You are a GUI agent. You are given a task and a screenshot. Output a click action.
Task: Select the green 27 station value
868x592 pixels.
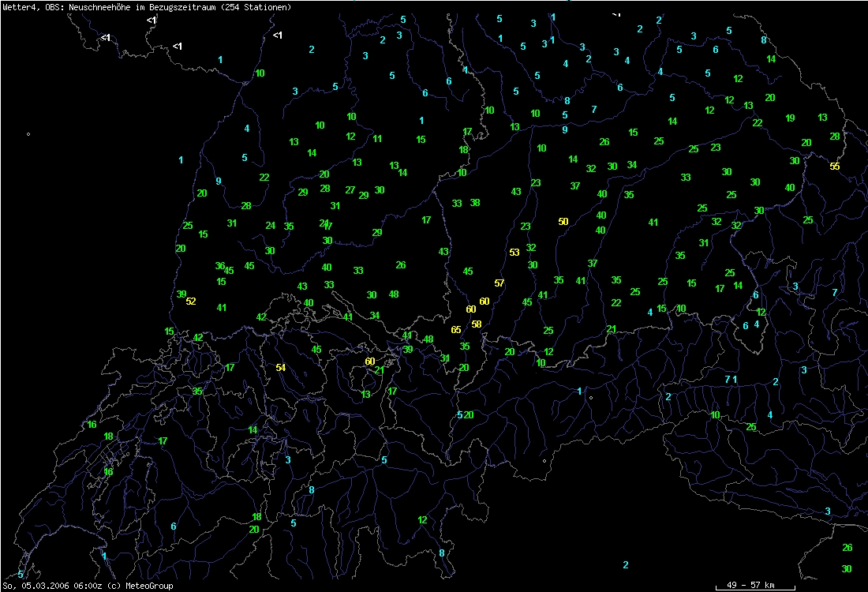pos(350,190)
